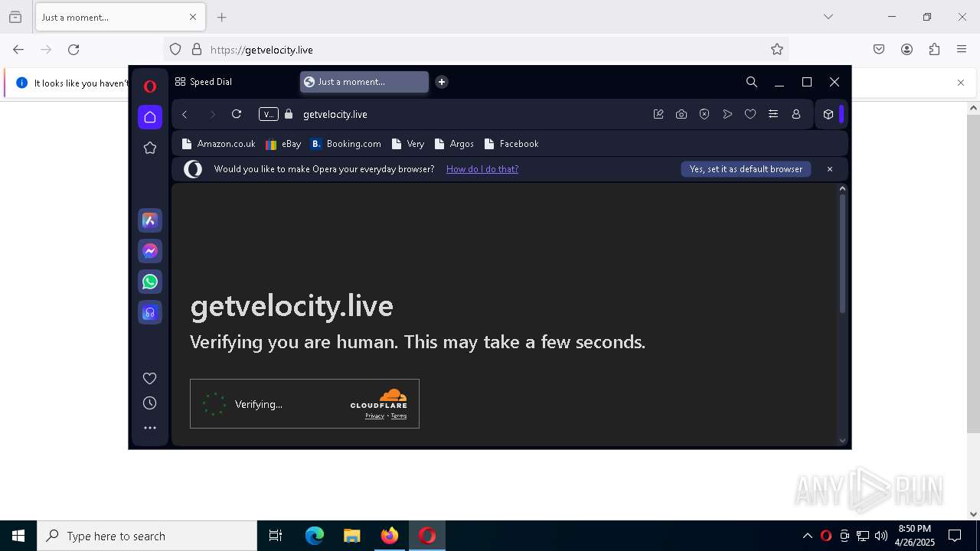Open File Explorer from taskbar

point(351,536)
